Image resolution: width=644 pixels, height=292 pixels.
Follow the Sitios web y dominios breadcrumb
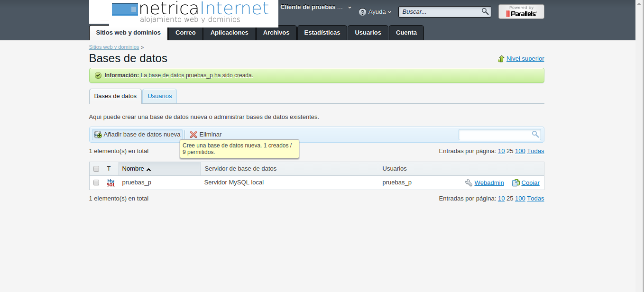pyautogui.click(x=114, y=47)
